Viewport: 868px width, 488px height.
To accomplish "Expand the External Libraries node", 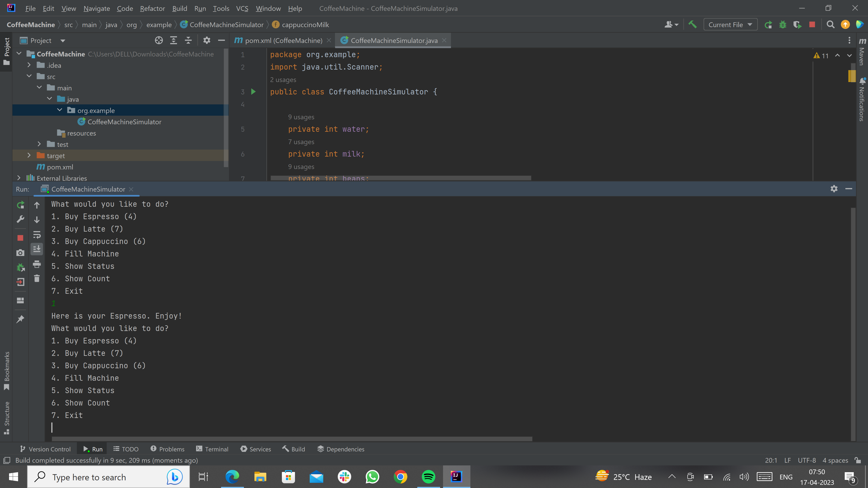I will tap(19, 178).
